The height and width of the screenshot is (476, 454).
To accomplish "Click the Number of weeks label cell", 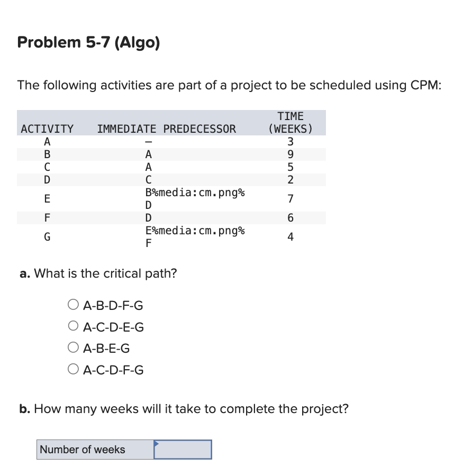I will point(82,449).
